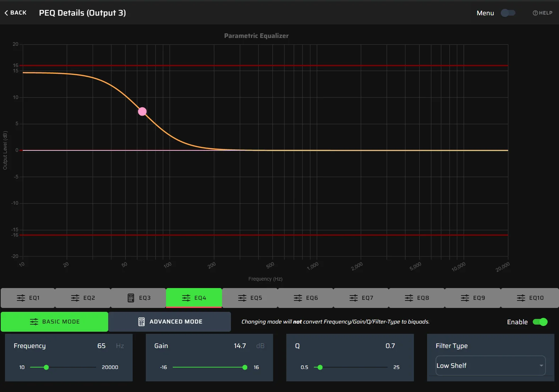Screen dimensions: 559x392
Task: Click the Gain slider handle
Action: tap(245, 367)
